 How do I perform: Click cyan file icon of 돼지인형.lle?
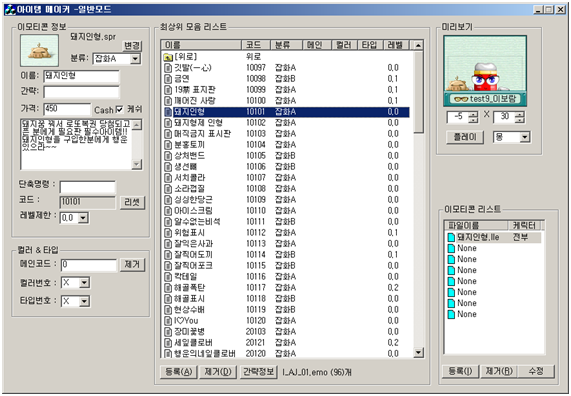pos(451,237)
